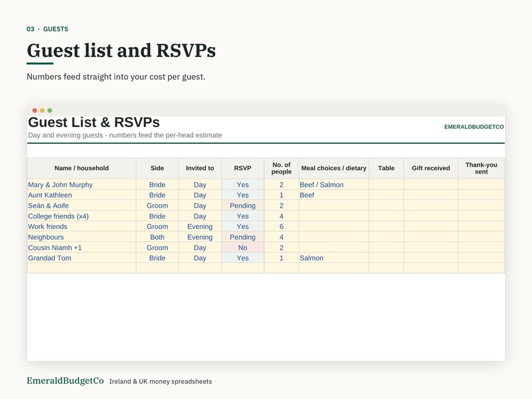Click the 'Mary & John Murphy' name cell
Image resolution: width=532 pixels, height=399 pixels.
[82, 185]
